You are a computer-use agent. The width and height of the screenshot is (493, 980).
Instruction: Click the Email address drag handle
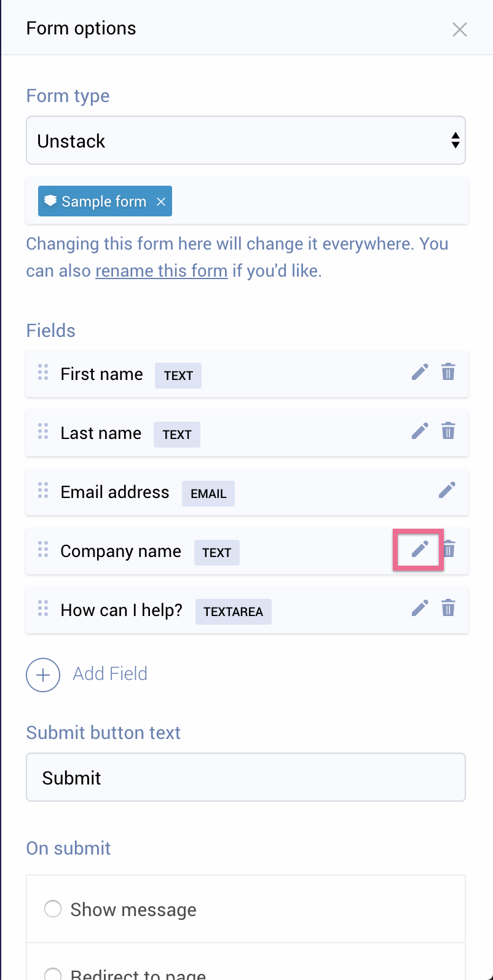[43, 490]
